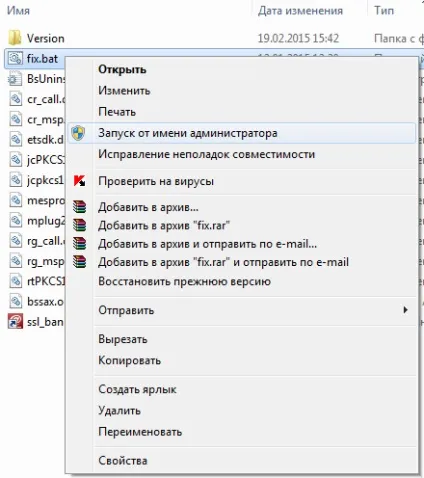Click the bssax file icon

click(x=15, y=301)
